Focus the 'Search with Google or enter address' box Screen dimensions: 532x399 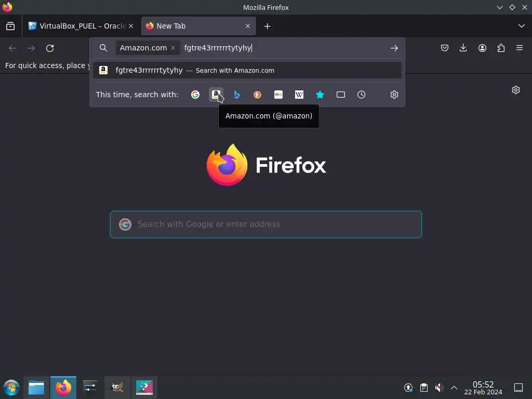tap(265, 224)
